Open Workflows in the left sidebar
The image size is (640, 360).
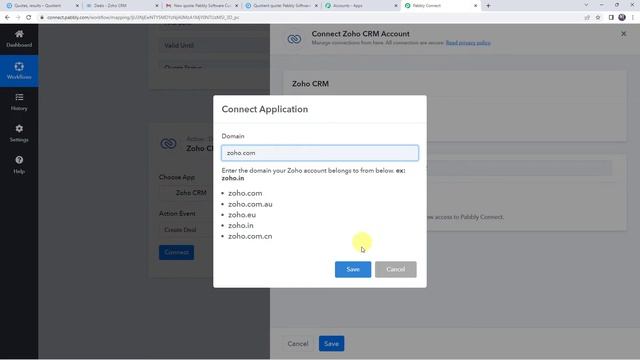pyautogui.click(x=19, y=71)
